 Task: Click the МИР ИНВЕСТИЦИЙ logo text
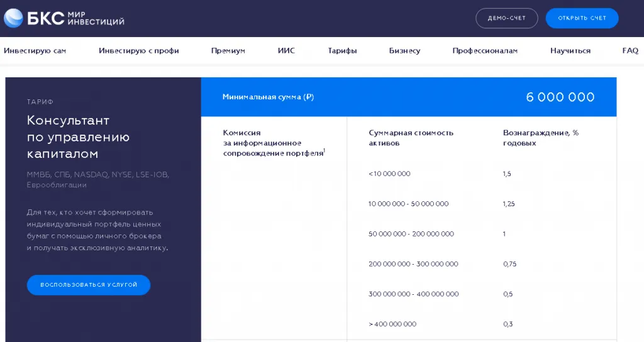click(96, 18)
